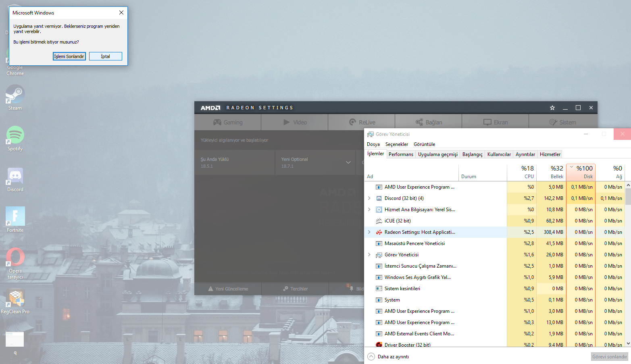The height and width of the screenshot is (364, 631).
Task: Click Task Manager title bar icon
Action: pyautogui.click(x=371, y=134)
